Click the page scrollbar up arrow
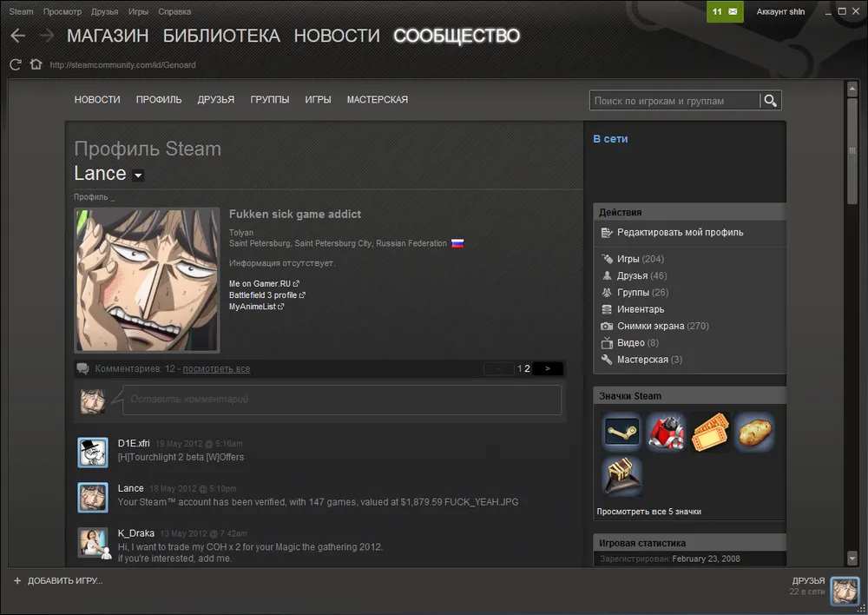868x615 pixels. tap(852, 88)
